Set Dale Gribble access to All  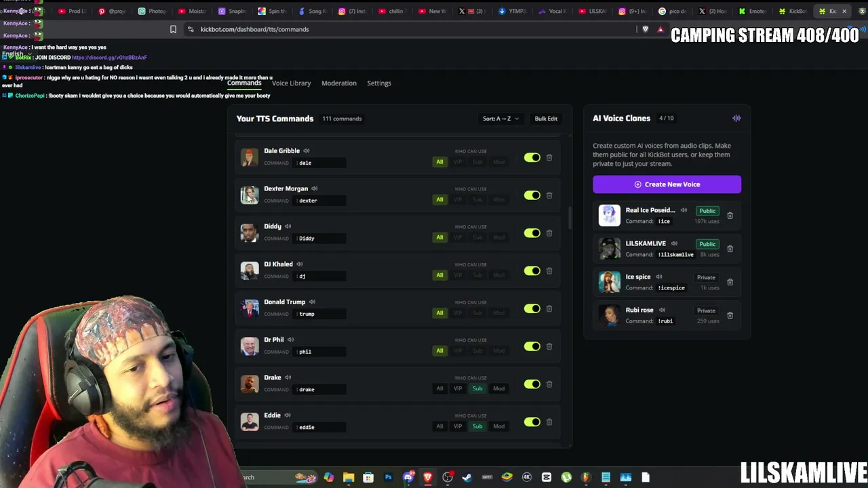[x=439, y=162]
